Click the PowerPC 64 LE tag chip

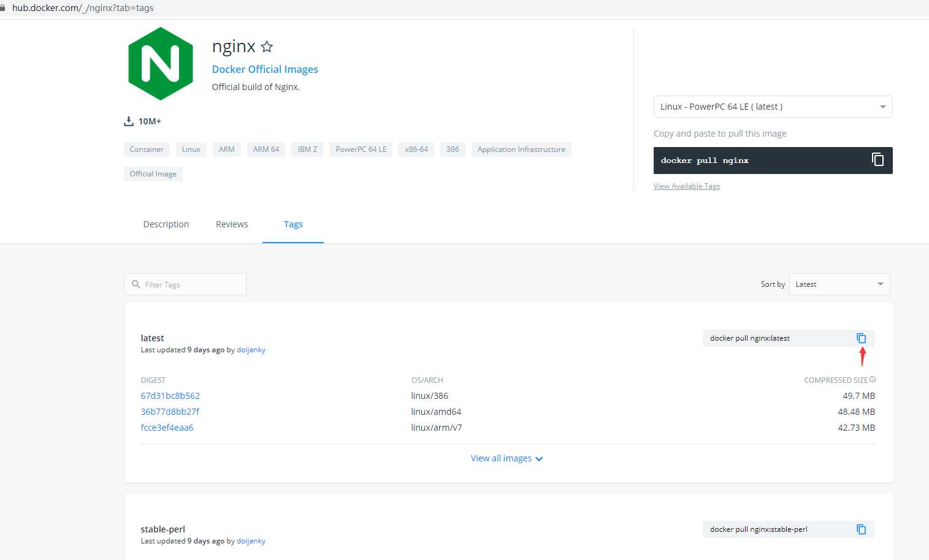point(361,149)
